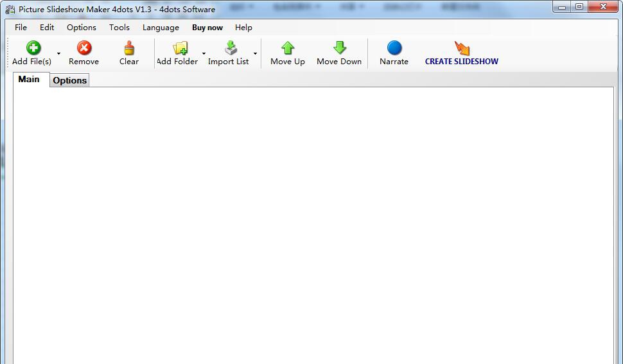Screen dimensions: 623x364
Task: Open the Options menu in menu bar
Action: point(82,28)
